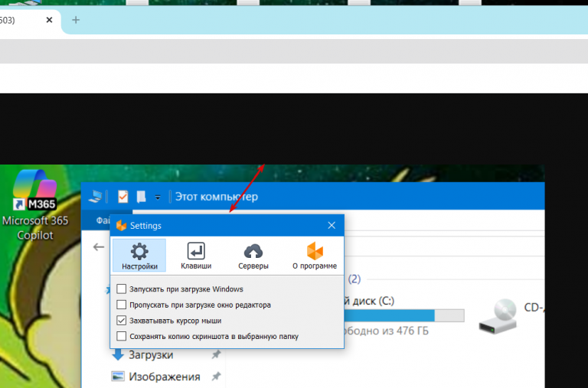The image size is (588, 388).
Task: Open the О программе tab
Action: click(314, 256)
